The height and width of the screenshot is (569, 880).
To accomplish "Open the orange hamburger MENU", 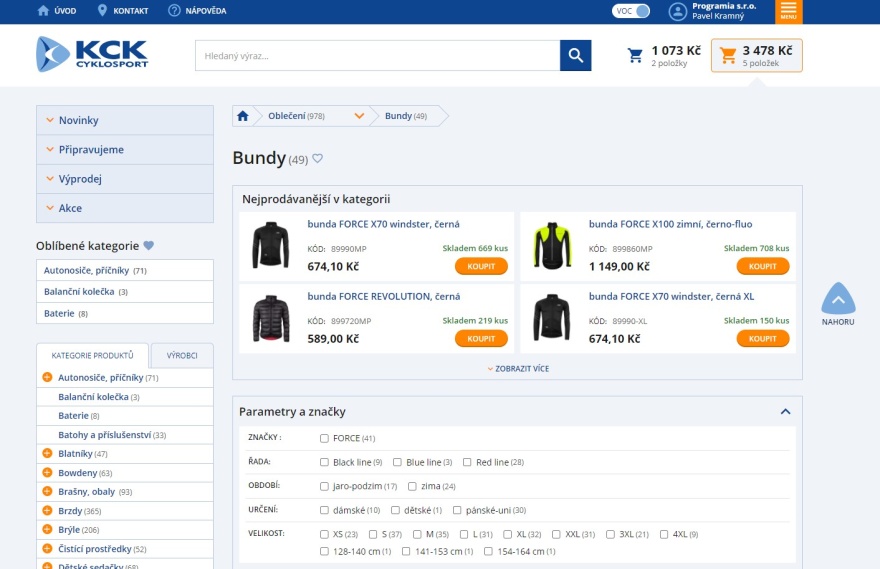I will (789, 11).
